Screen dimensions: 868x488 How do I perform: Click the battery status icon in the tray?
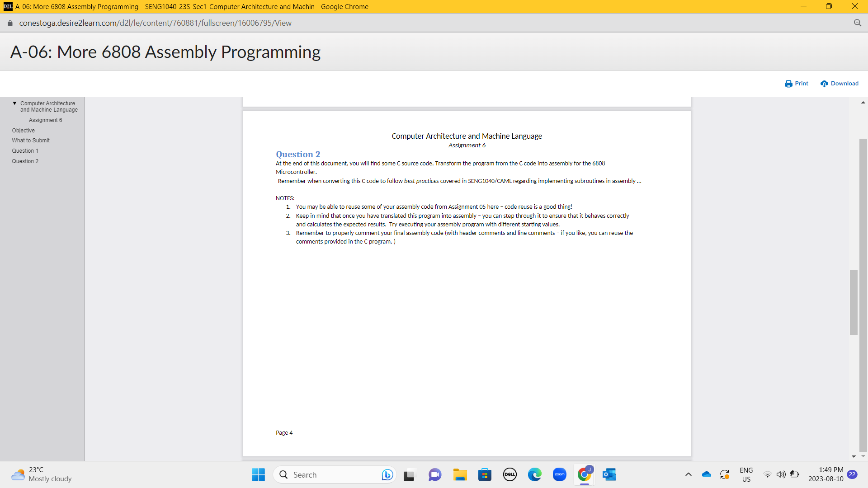[x=795, y=474]
